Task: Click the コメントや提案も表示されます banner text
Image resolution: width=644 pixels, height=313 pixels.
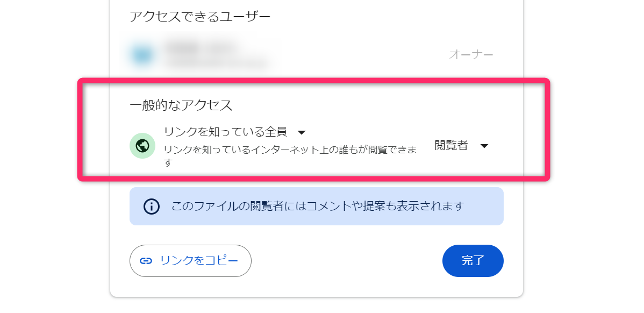Action: pyautogui.click(x=317, y=206)
